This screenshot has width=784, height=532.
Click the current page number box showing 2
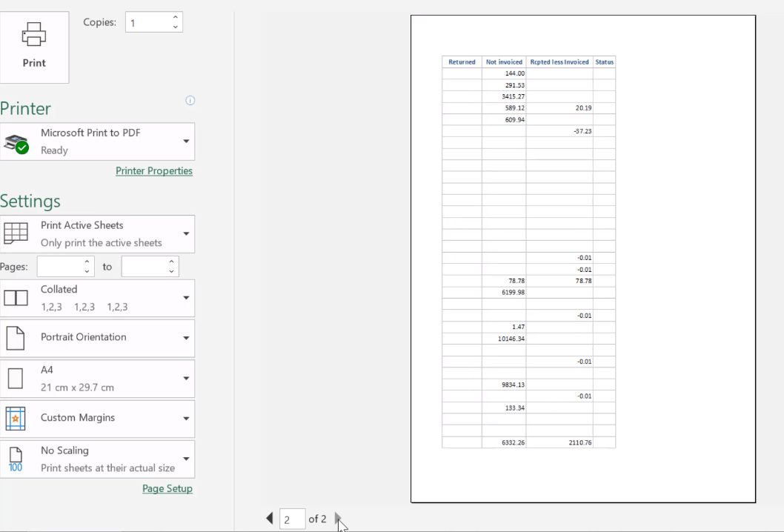[x=292, y=519]
